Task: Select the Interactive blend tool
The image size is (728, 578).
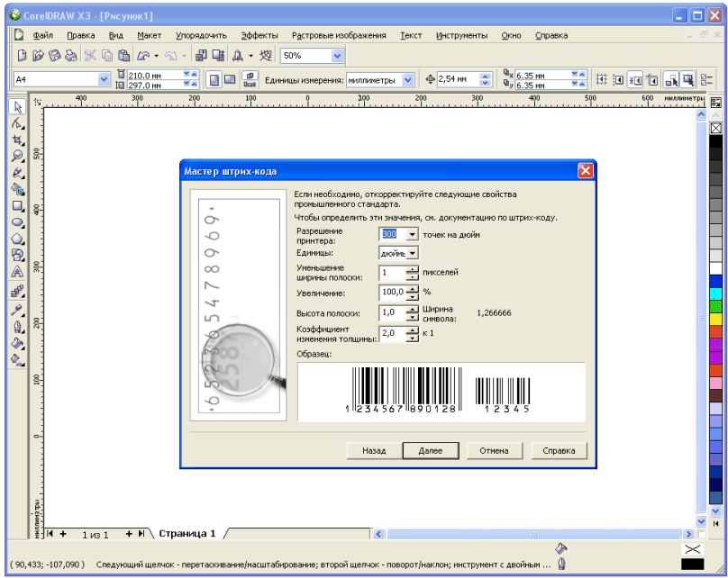Action: pos(17,292)
